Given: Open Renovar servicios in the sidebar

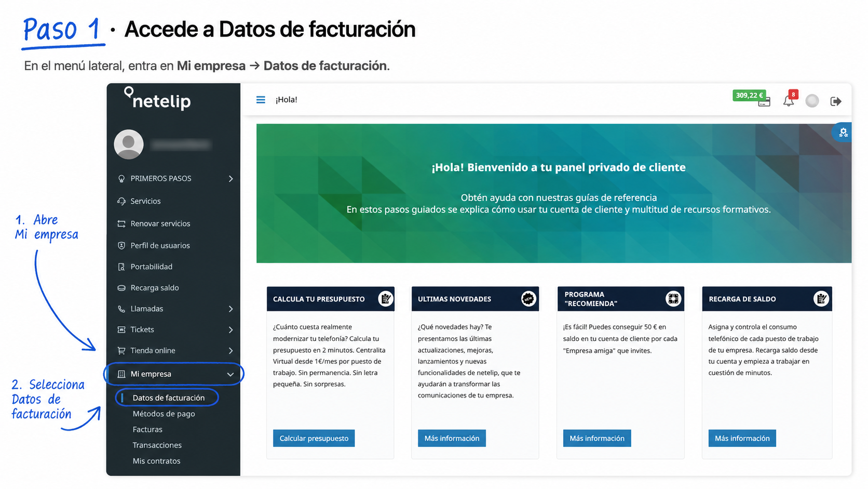Looking at the screenshot, I should 160,223.
